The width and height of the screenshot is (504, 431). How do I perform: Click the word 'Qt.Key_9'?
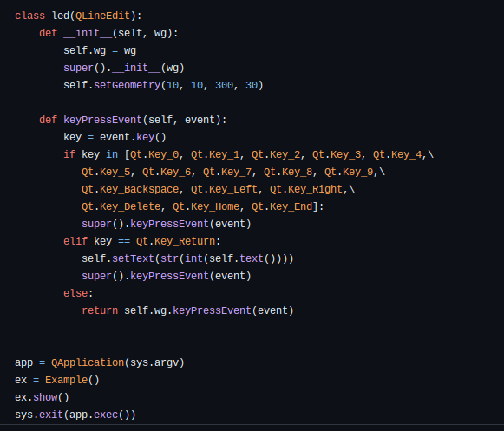pos(349,172)
